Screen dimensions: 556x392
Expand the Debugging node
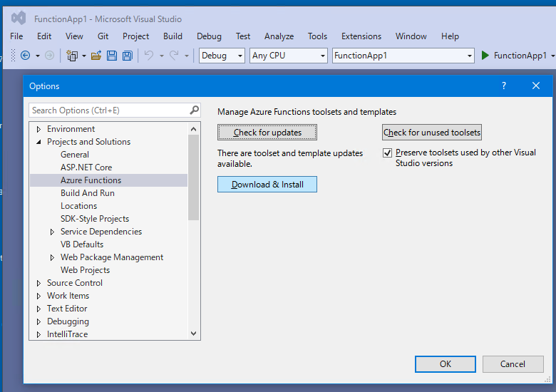38,322
